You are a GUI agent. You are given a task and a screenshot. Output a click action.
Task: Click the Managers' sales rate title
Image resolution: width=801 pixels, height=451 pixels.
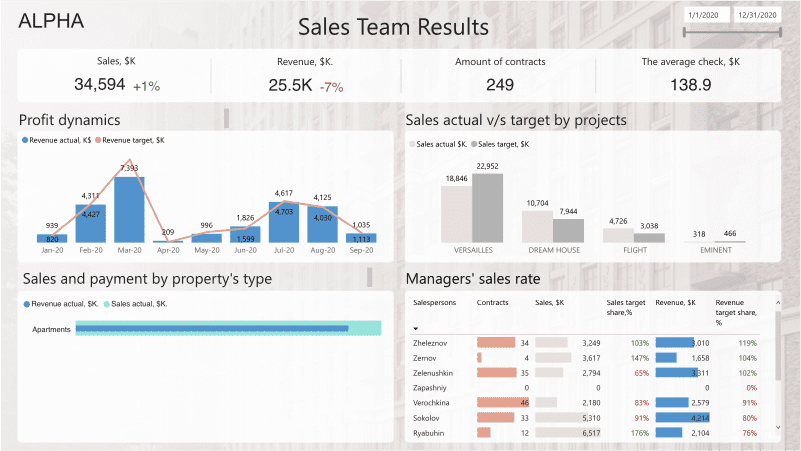[x=473, y=279]
